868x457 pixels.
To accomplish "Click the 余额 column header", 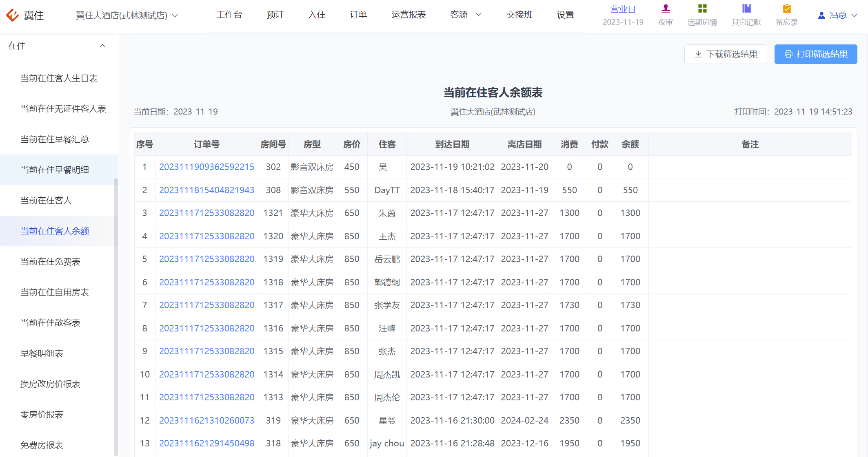I will [x=630, y=144].
